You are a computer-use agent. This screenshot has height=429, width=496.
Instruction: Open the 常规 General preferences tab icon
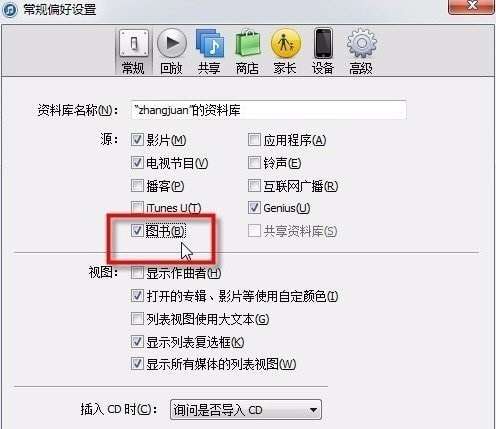click(133, 43)
